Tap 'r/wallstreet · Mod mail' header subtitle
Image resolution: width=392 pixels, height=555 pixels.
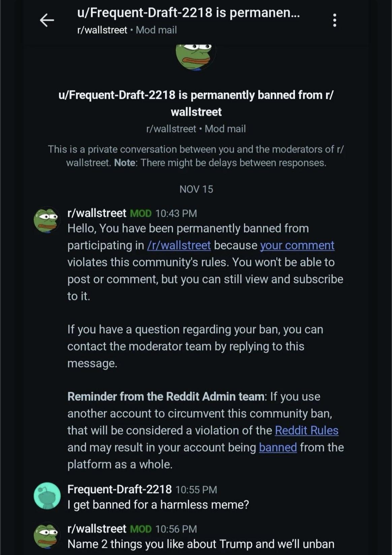pyautogui.click(x=127, y=30)
